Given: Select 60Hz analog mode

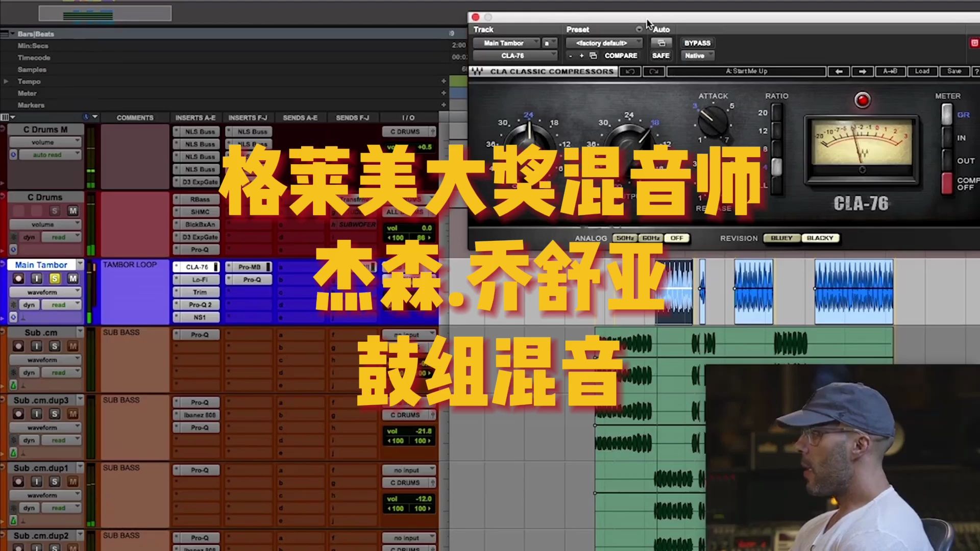Looking at the screenshot, I should click(x=651, y=238).
